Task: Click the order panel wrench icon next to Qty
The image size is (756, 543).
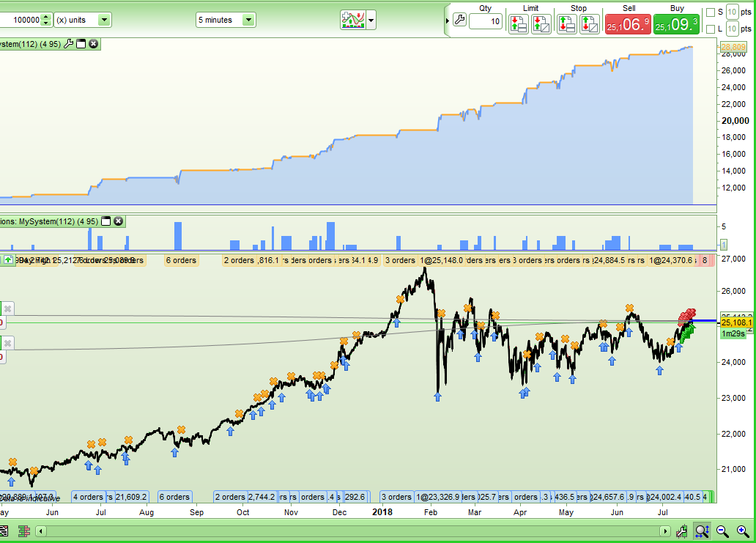Action: [x=459, y=20]
